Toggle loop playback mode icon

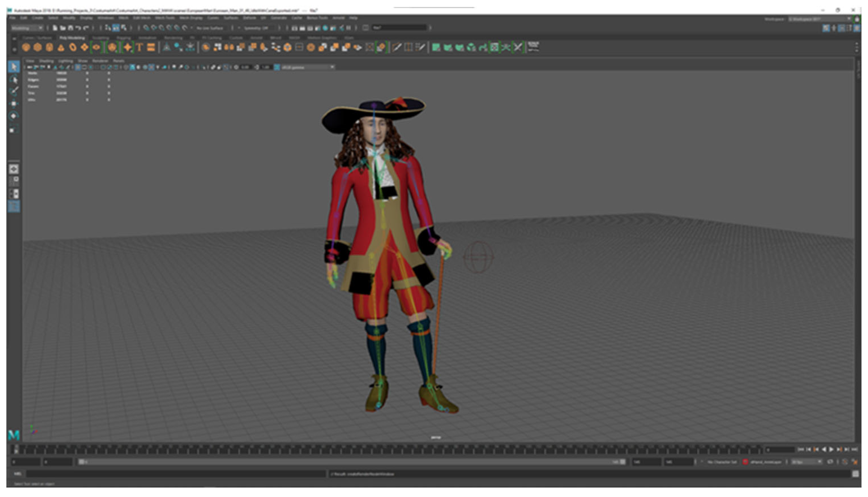[830, 462]
